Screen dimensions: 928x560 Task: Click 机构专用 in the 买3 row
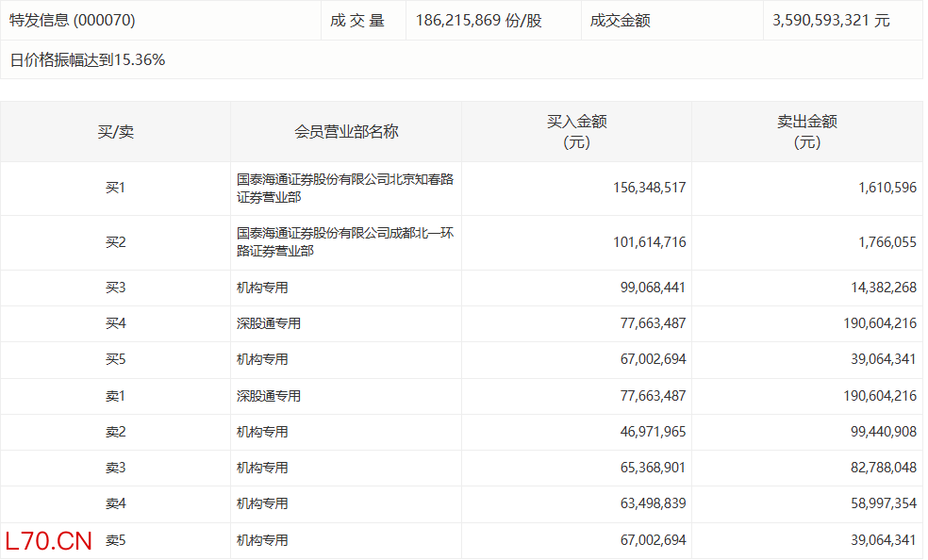coord(262,288)
